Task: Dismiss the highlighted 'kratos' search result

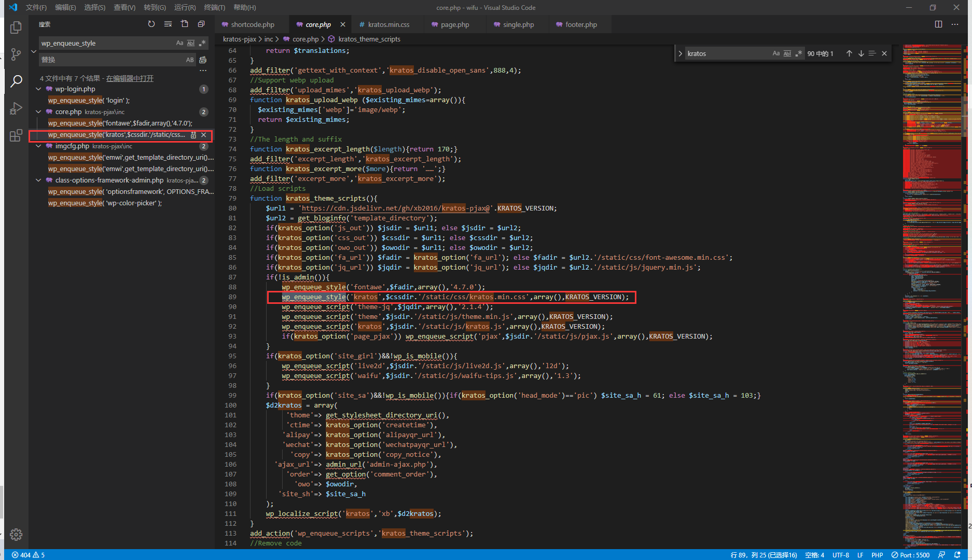Action: [204, 135]
